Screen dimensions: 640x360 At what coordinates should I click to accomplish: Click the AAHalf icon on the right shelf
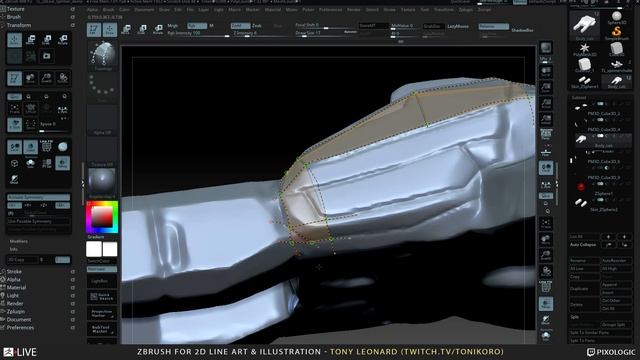click(x=546, y=119)
